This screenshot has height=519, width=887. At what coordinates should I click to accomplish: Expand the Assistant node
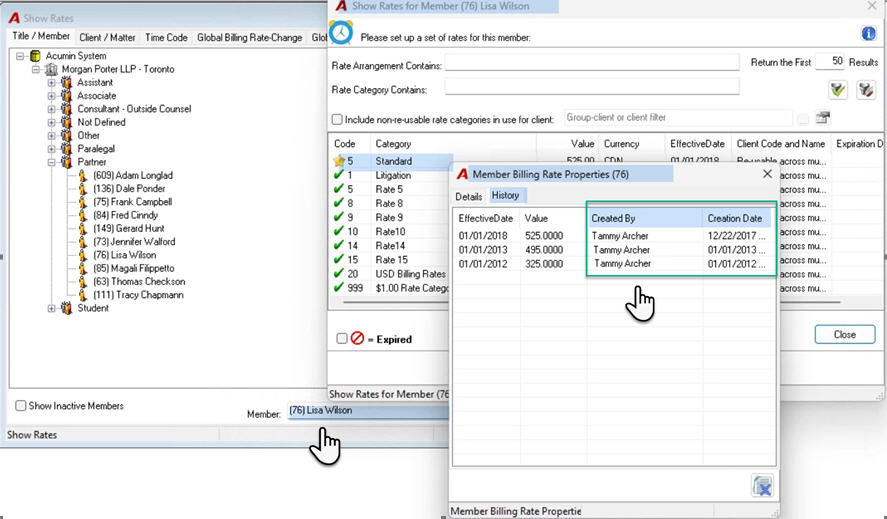tap(51, 83)
